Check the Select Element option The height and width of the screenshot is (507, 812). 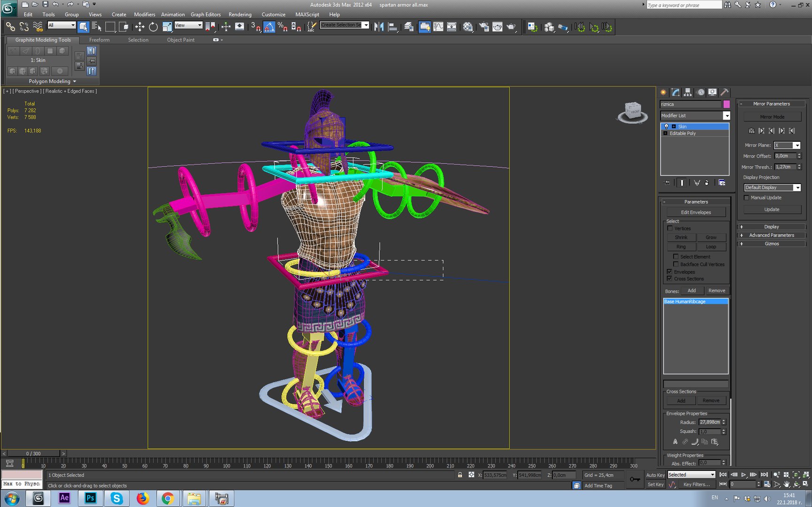676,256
